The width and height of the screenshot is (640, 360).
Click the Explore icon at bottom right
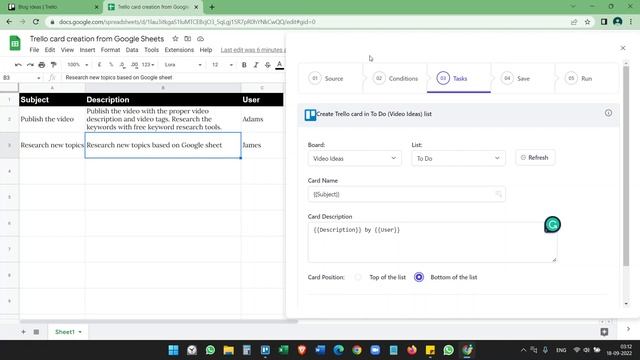click(x=604, y=332)
